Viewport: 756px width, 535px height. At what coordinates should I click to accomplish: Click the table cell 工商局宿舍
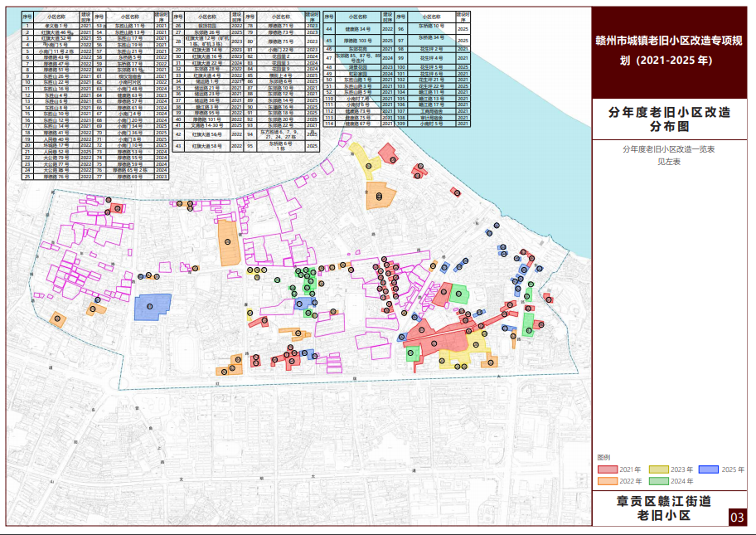[432, 111]
